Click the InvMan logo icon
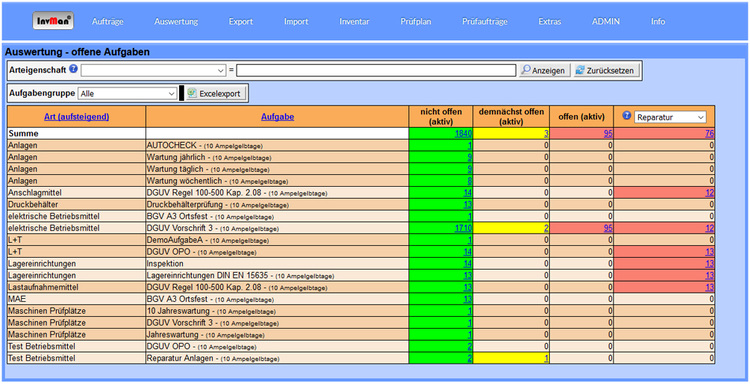 click(53, 21)
